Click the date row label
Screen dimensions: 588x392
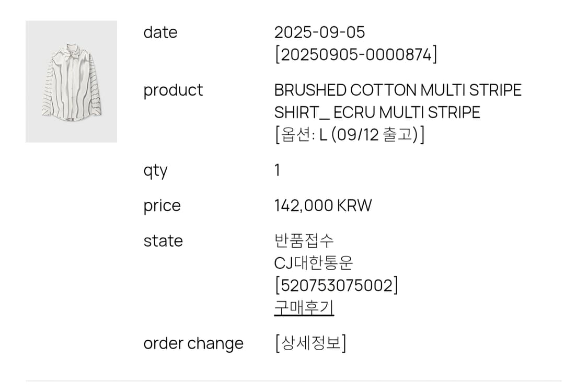(x=160, y=32)
